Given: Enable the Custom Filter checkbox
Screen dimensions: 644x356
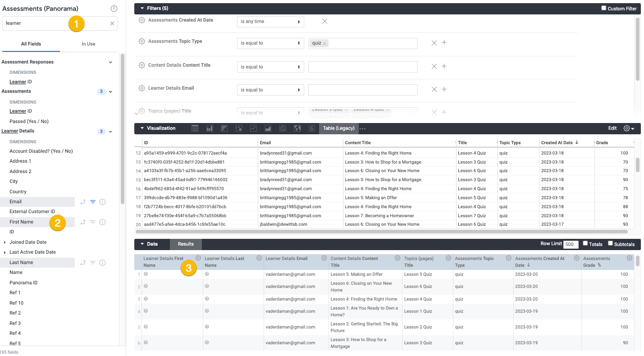Looking at the screenshot, I should click(x=604, y=8).
